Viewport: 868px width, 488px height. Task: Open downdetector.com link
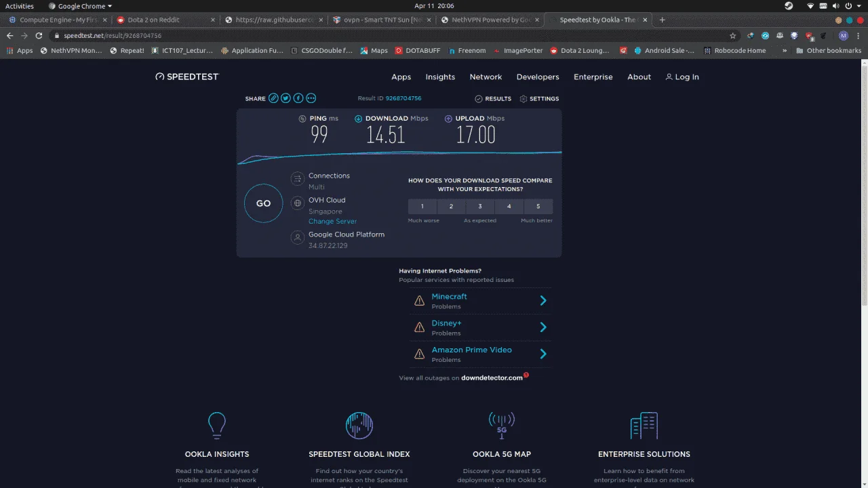point(492,378)
